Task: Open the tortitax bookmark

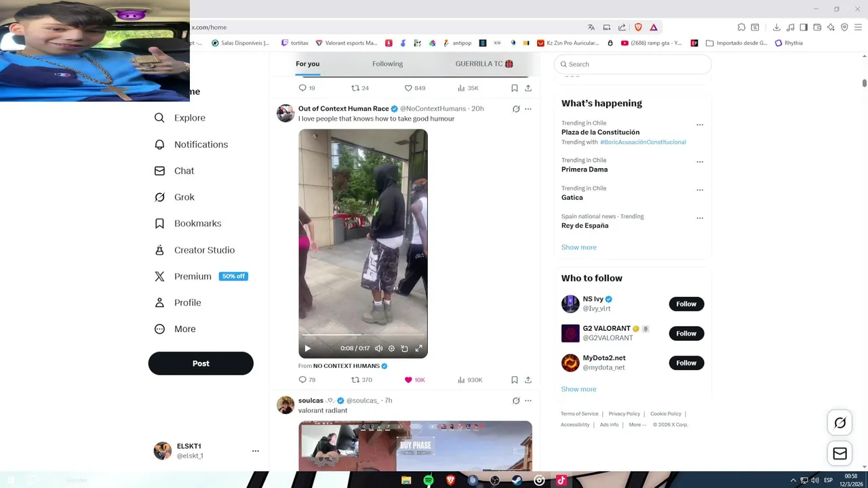Action: 294,43
